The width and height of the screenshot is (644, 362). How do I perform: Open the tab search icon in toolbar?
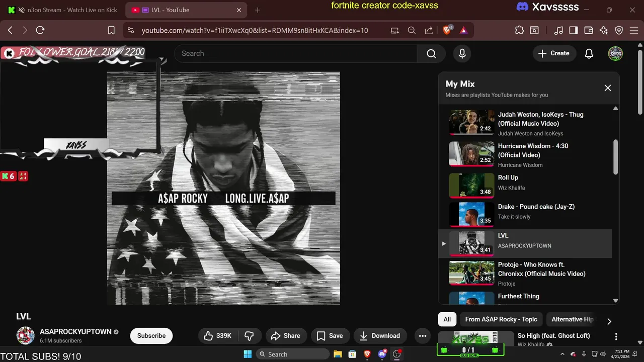(x=535, y=30)
